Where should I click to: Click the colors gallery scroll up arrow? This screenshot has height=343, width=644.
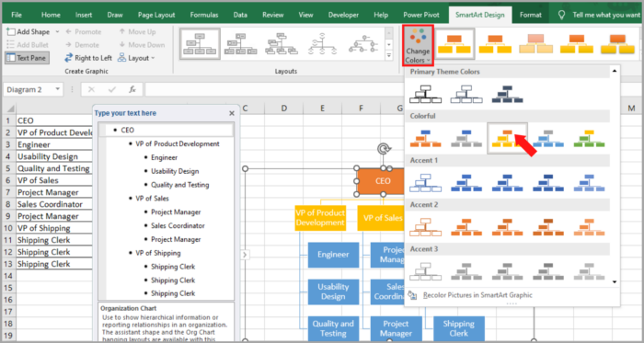pos(615,71)
